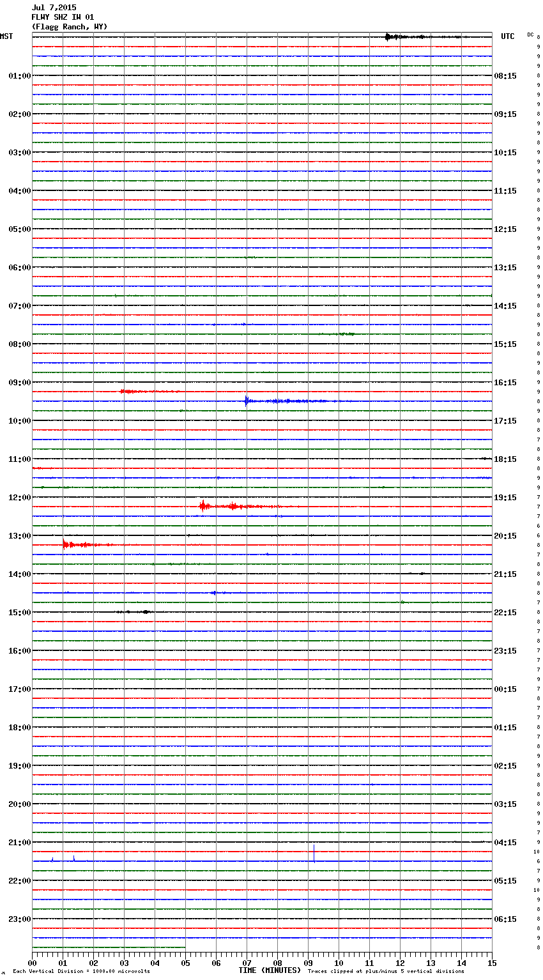Click the 04:15 UTC time label
Screen dimensions: 543x980
coord(505,843)
